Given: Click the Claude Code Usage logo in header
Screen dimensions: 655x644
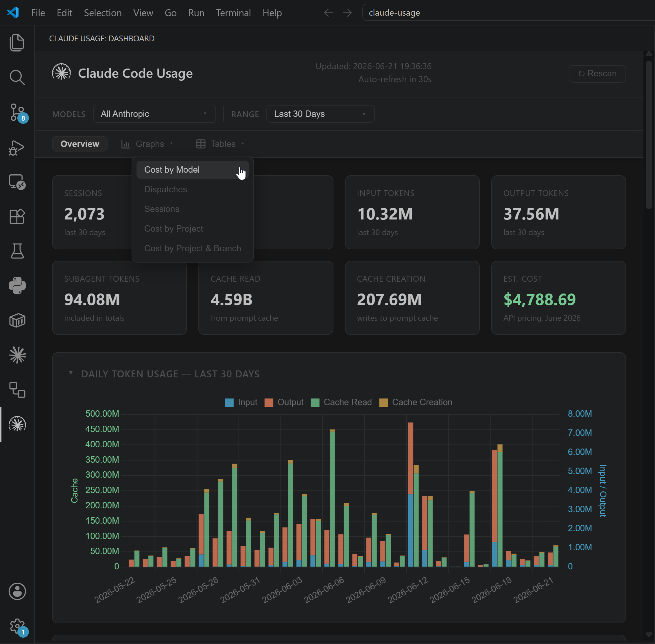Looking at the screenshot, I should click(x=61, y=73).
